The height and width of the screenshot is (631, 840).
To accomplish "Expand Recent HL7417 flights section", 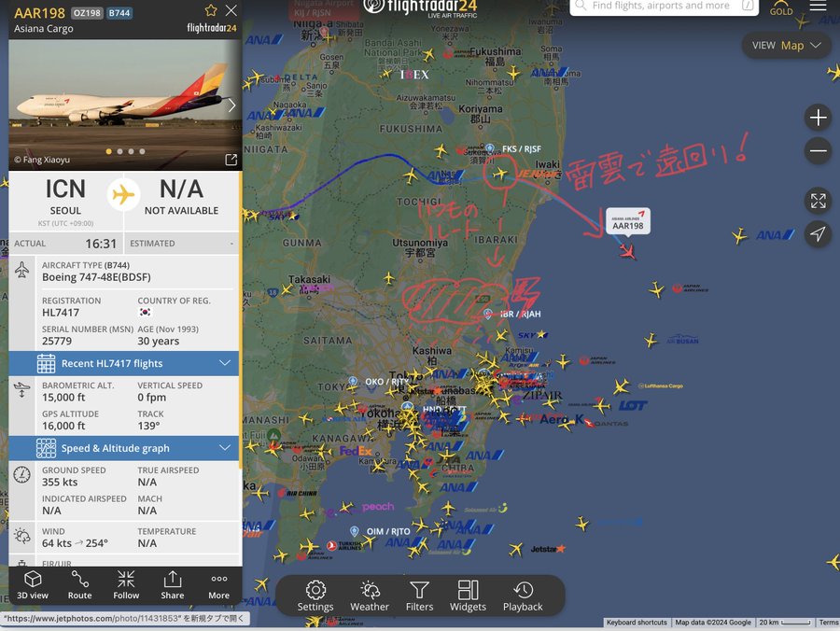I will [124, 363].
